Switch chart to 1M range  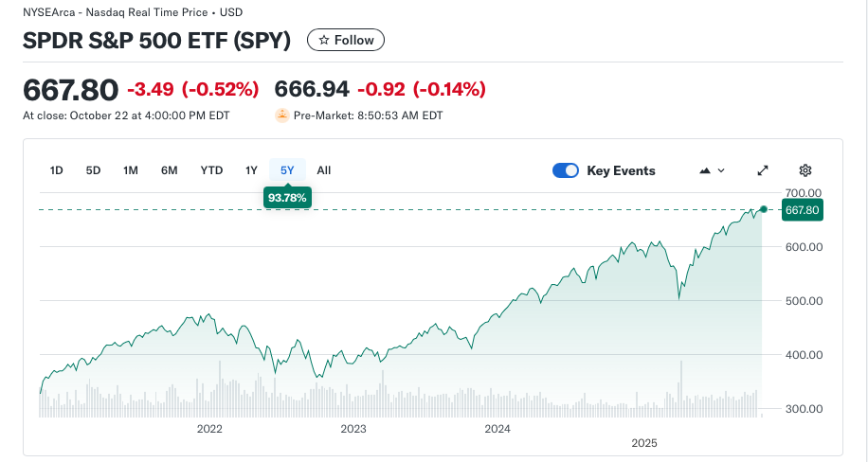(131, 170)
